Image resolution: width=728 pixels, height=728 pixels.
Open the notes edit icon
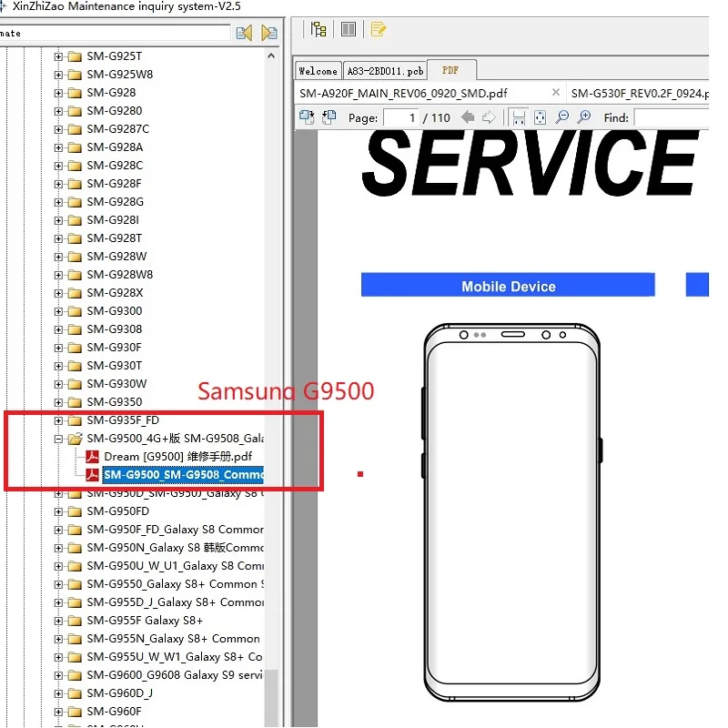(378, 29)
